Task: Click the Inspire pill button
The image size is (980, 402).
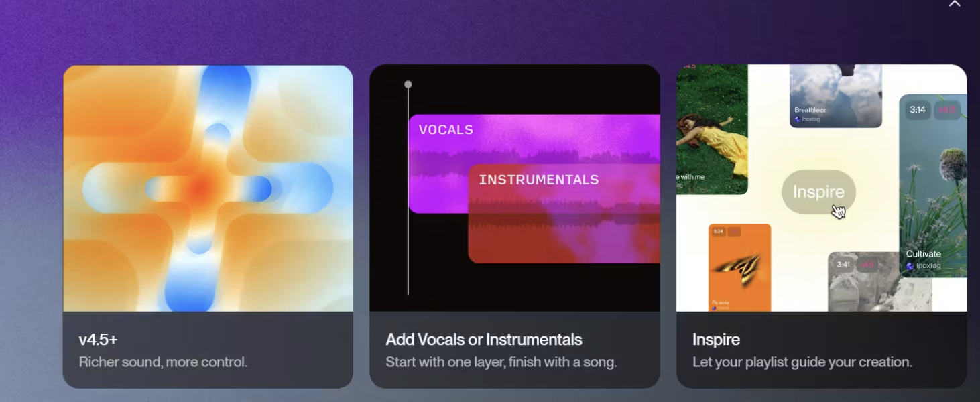Action: [x=818, y=192]
